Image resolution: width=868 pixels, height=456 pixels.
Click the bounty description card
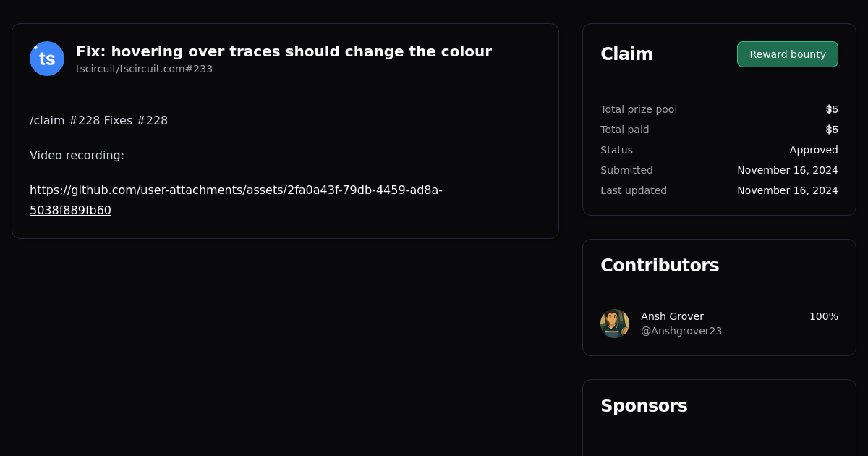tap(285, 130)
